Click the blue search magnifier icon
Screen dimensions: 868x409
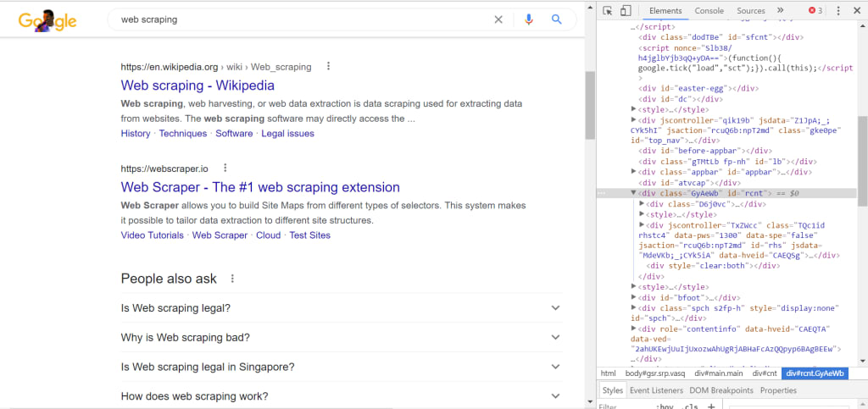[557, 19]
